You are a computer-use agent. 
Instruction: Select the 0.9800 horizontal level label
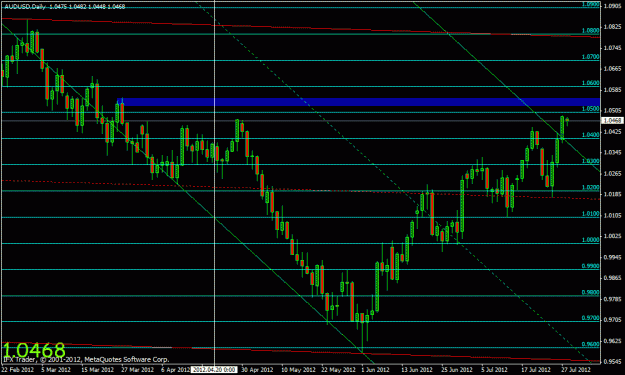click(x=590, y=292)
